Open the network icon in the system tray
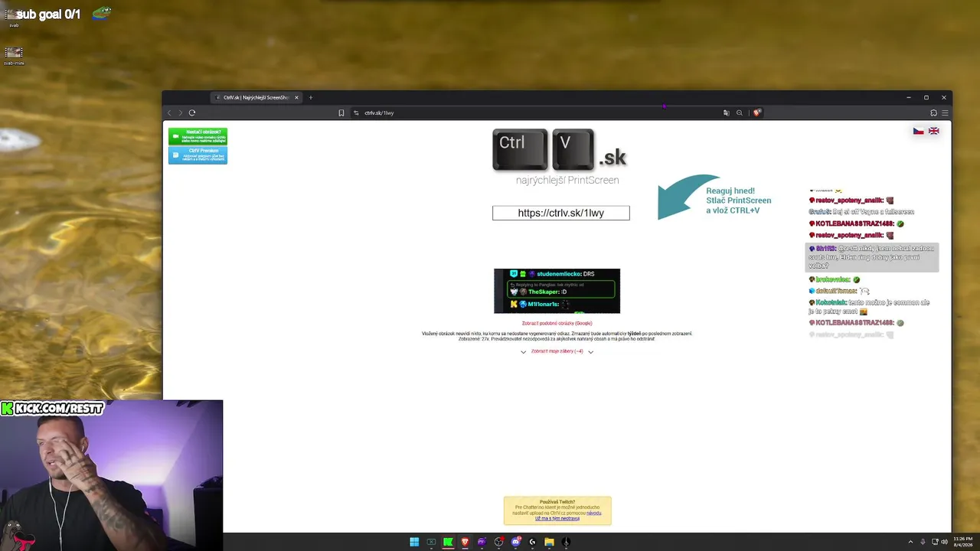This screenshot has width=980, height=551. (x=933, y=542)
